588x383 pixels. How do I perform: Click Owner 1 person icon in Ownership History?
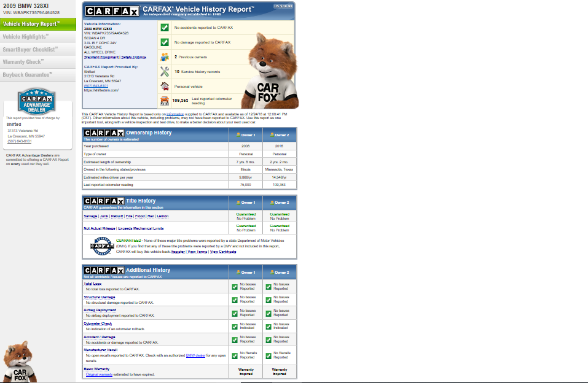(238, 135)
